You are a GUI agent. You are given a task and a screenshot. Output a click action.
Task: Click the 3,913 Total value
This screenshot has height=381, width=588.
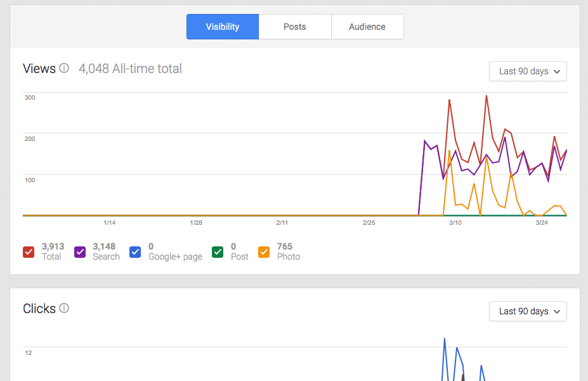pos(53,246)
